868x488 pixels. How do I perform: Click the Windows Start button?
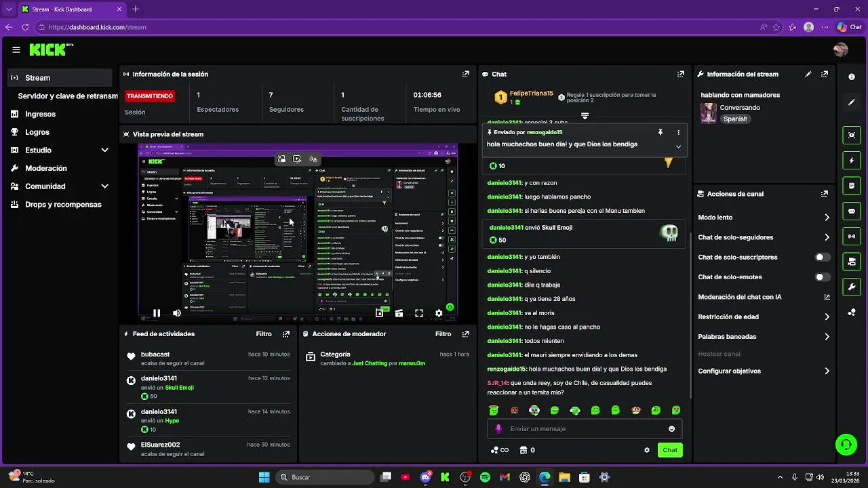coord(264,477)
